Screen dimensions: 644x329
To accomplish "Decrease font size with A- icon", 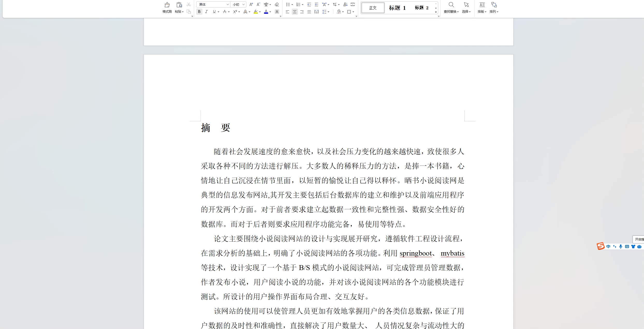I will 258,4.
